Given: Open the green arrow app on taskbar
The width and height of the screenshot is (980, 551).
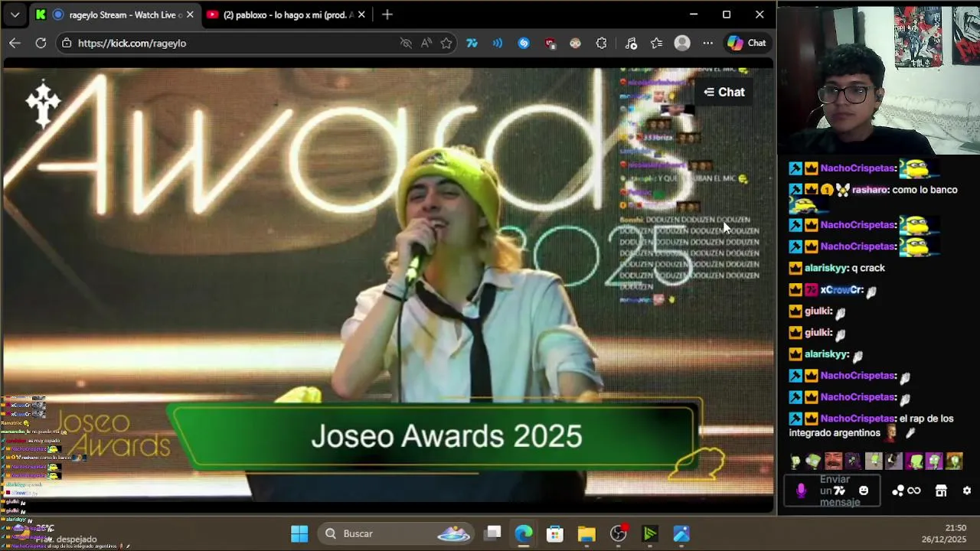Looking at the screenshot, I should click(650, 533).
